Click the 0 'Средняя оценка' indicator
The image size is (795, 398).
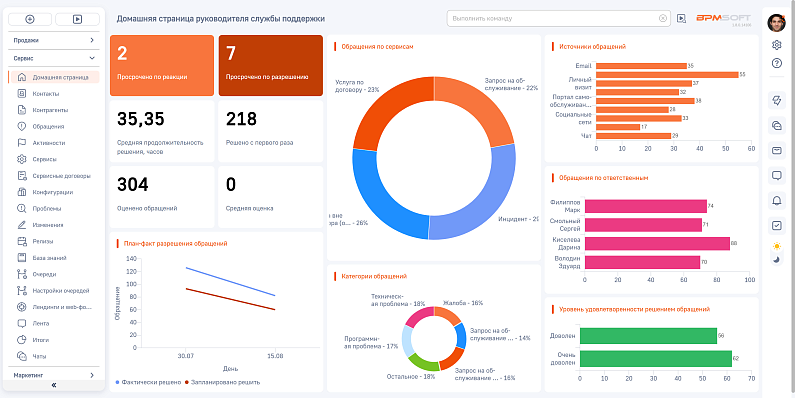coord(271,197)
